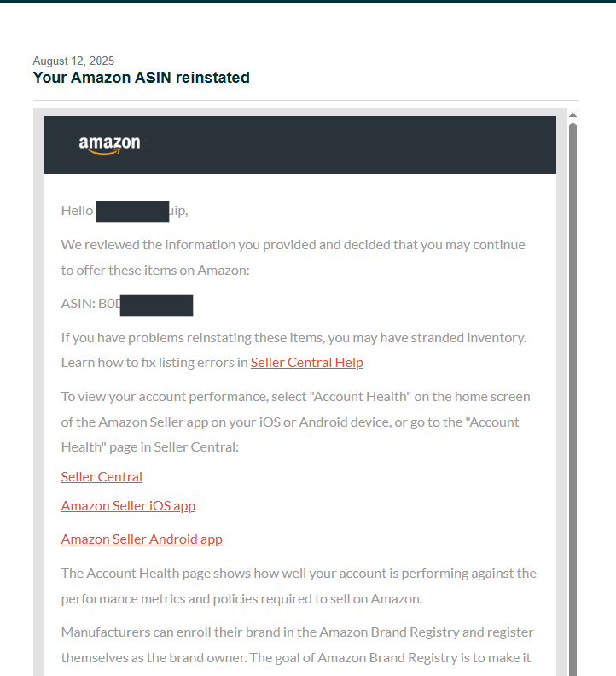Click the redacted block after ASIN: B0D

click(x=156, y=306)
